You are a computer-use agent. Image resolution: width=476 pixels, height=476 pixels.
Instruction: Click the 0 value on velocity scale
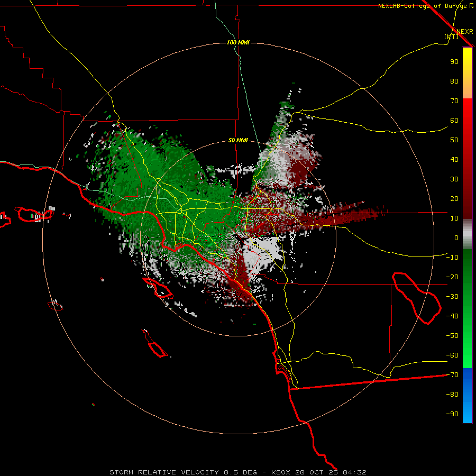[x=456, y=237]
